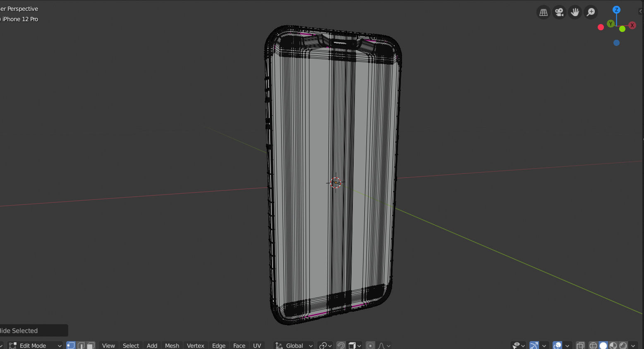Viewport: 644px width, 349px height.
Task: Align view to Y axis on gizmo
Action: (x=610, y=24)
